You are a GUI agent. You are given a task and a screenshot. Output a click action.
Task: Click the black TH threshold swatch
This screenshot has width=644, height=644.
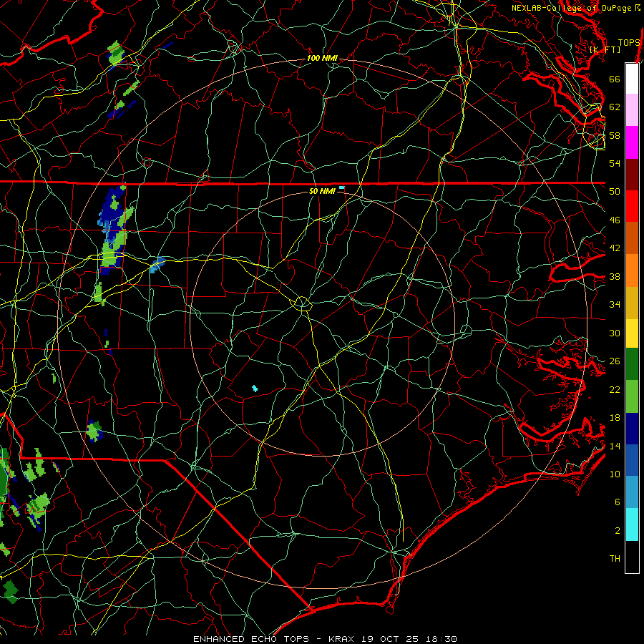(632, 557)
